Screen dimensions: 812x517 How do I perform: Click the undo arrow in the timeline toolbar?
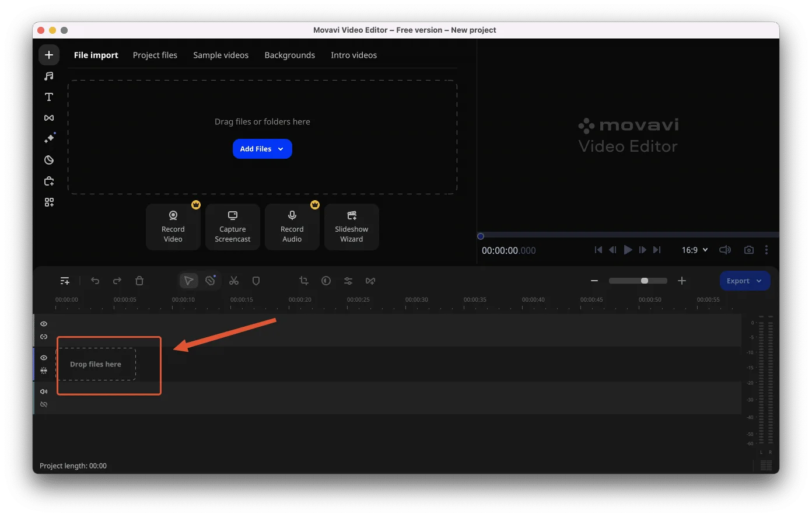tap(95, 281)
